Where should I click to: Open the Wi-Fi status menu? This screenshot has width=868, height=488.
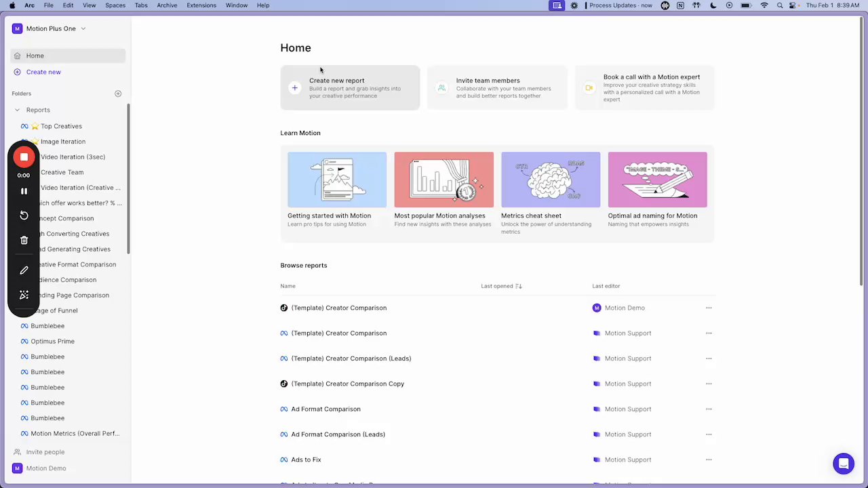click(x=764, y=5)
